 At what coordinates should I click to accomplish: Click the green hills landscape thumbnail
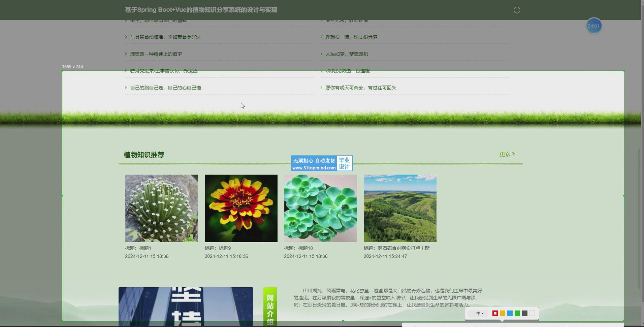(x=400, y=208)
